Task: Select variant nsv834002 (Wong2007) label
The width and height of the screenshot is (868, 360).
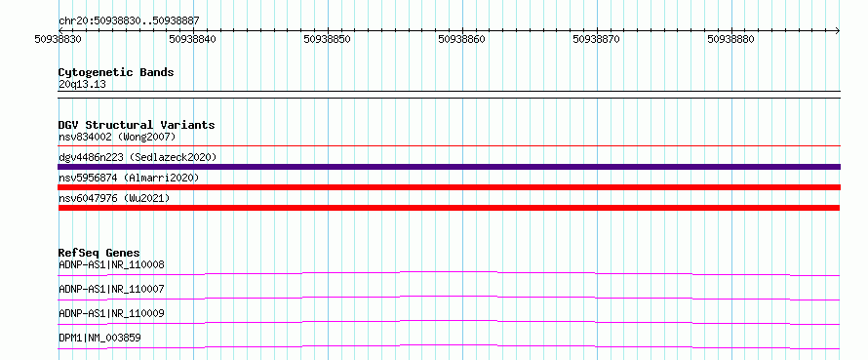Action: tap(117, 137)
